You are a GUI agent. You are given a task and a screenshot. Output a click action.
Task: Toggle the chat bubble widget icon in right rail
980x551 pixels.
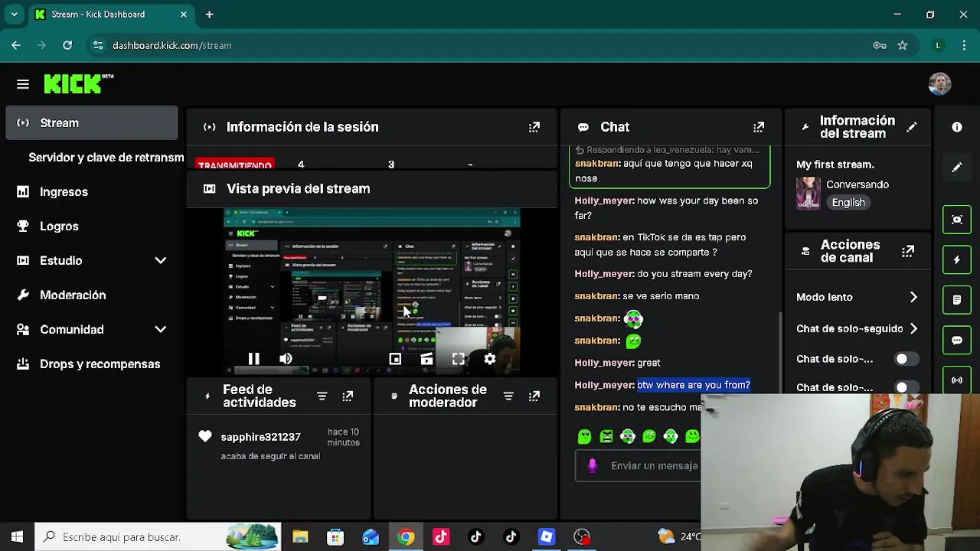pyautogui.click(x=957, y=340)
